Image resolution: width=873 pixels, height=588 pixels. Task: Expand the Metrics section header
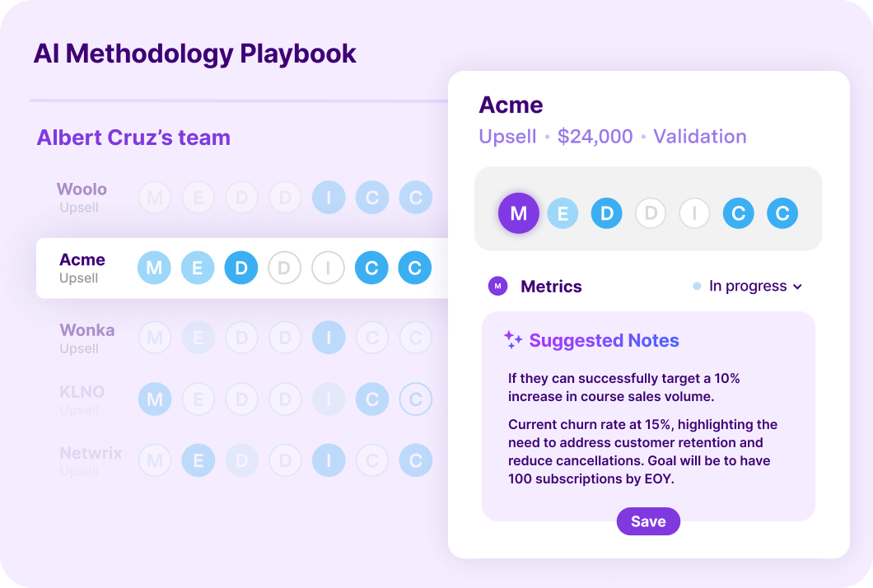[551, 287]
